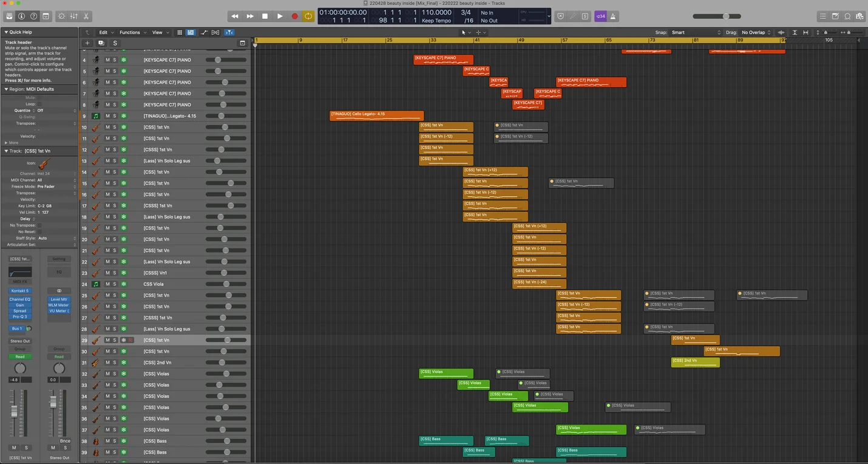Click the Pro-Q 3 plugin slot

coord(20,316)
